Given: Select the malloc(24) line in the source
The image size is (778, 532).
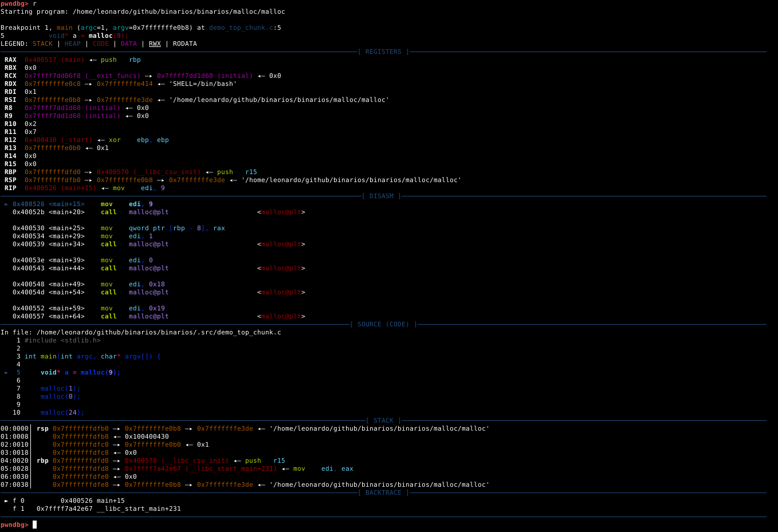Looking at the screenshot, I should [x=62, y=413].
